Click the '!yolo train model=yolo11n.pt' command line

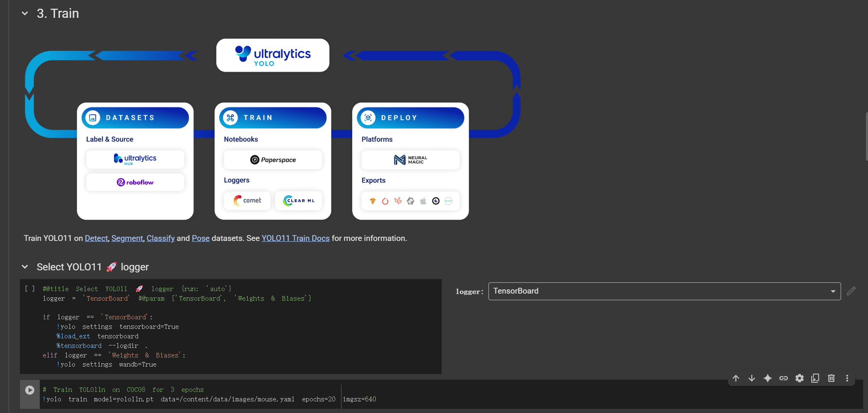[209, 399]
